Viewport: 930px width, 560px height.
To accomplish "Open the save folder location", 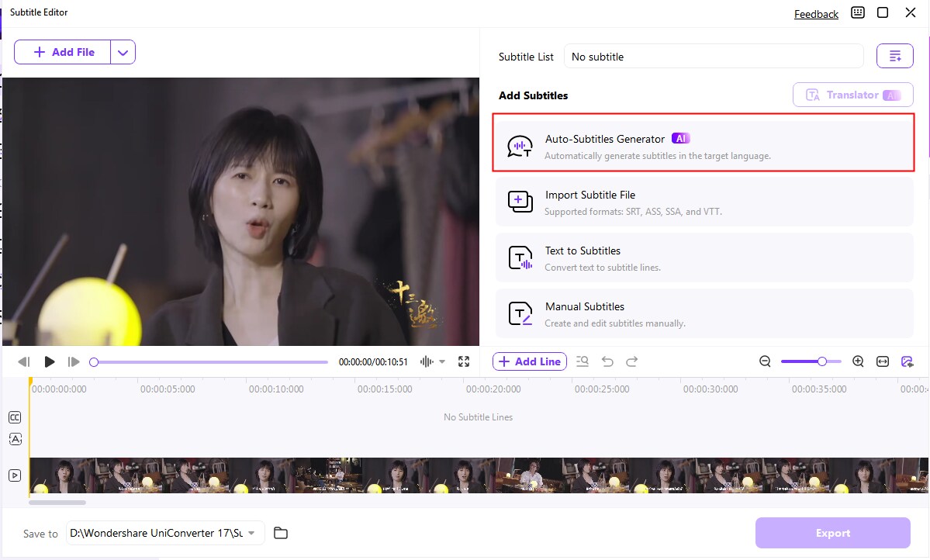I will pyautogui.click(x=281, y=533).
